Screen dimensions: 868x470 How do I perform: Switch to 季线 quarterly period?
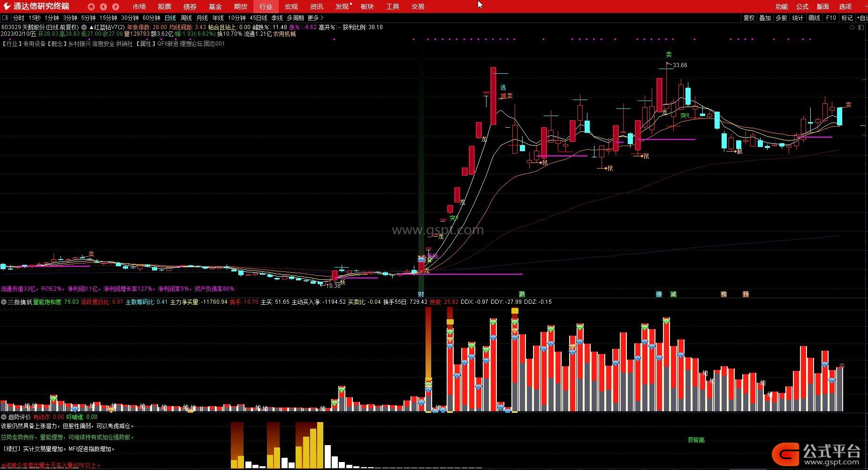click(x=277, y=18)
